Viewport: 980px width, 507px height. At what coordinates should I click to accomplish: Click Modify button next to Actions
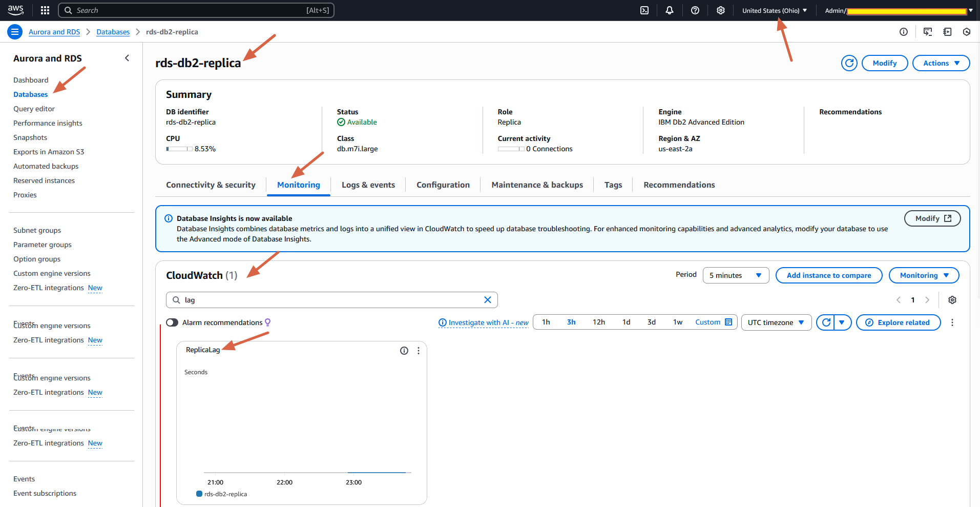pos(885,63)
